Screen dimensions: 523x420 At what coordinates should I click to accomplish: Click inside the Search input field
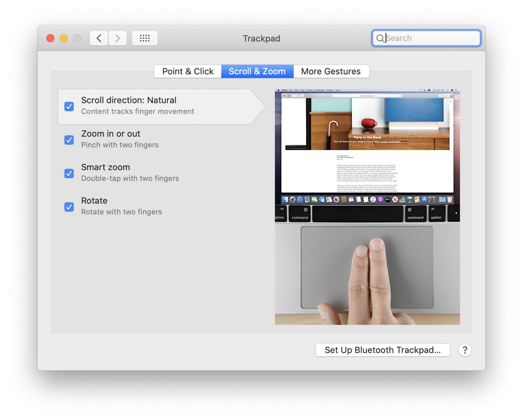tap(425, 38)
